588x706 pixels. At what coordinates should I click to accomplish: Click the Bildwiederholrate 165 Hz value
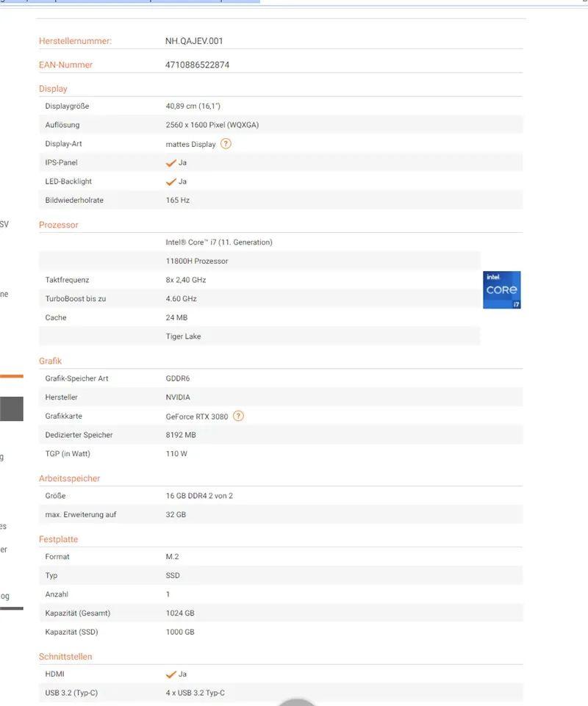(178, 200)
